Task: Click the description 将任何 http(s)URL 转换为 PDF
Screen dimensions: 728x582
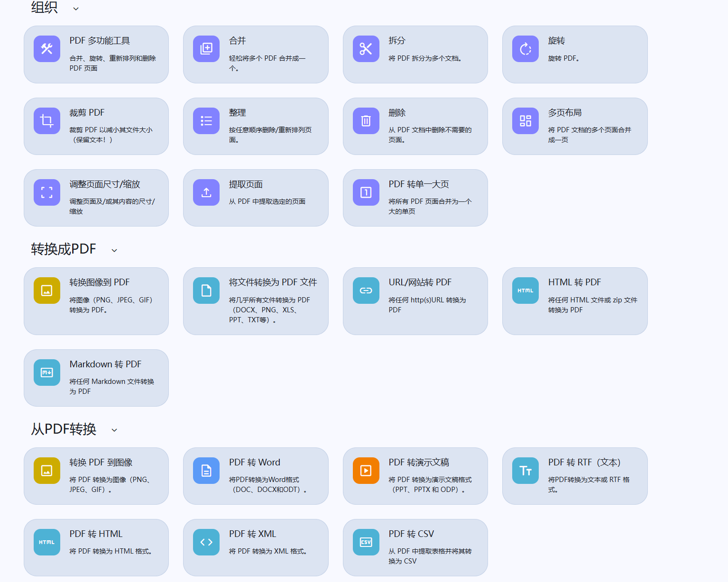Action: pyautogui.click(x=427, y=305)
